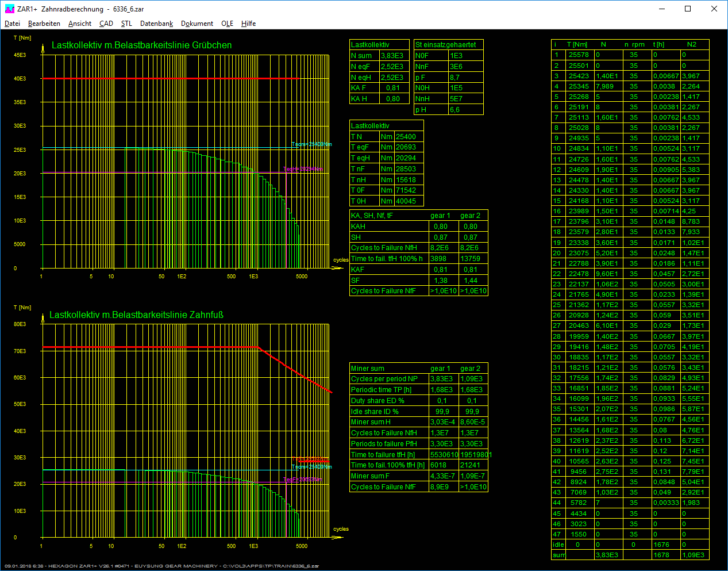
Task: Click the Grübchen chart title
Action: [x=141, y=45]
